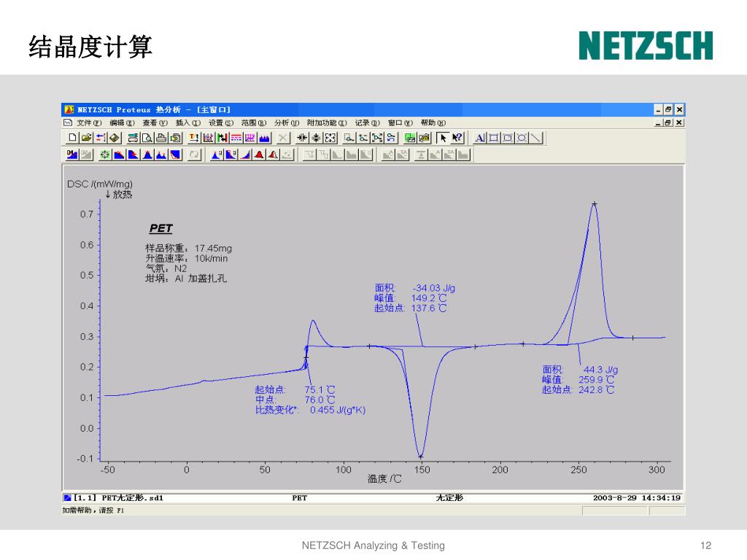The width and height of the screenshot is (747, 560).
Task: Click the New document toolbar icon
Action: pos(72,138)
